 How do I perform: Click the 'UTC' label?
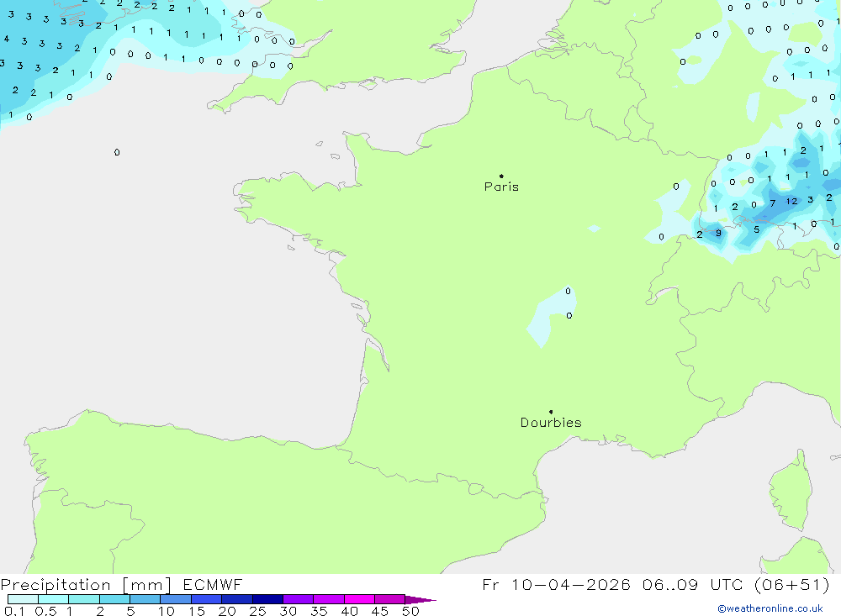727,584
